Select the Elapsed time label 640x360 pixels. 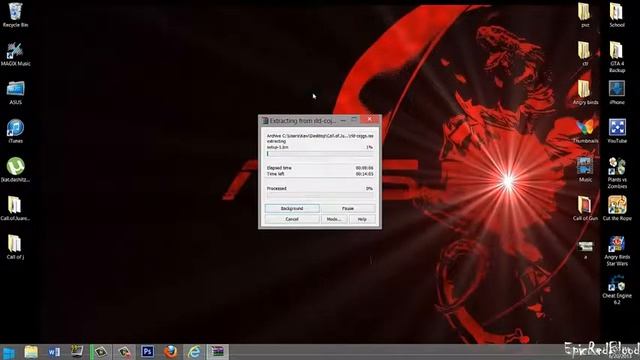(279, 168)
